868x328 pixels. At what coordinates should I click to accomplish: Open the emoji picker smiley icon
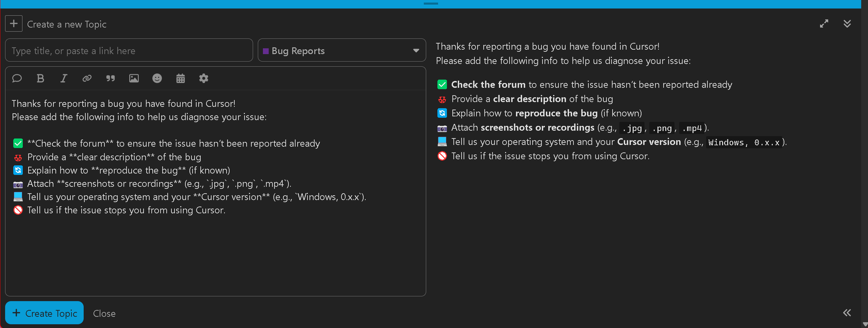click(157, 79)
